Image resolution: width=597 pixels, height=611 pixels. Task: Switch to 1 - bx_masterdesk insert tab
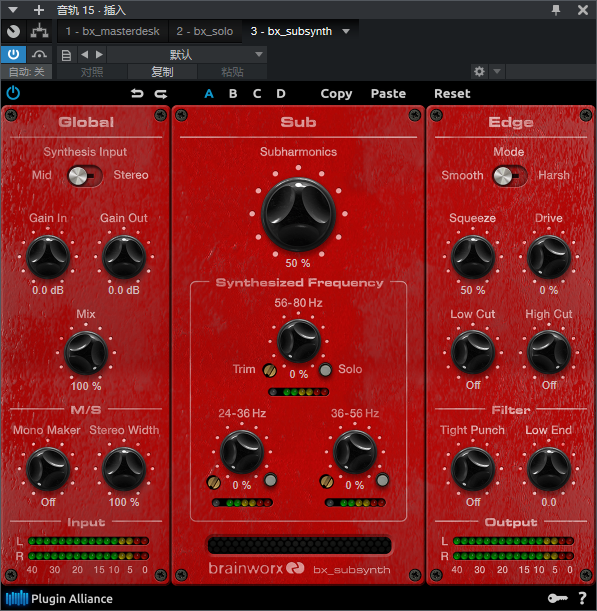click(113, 31)
